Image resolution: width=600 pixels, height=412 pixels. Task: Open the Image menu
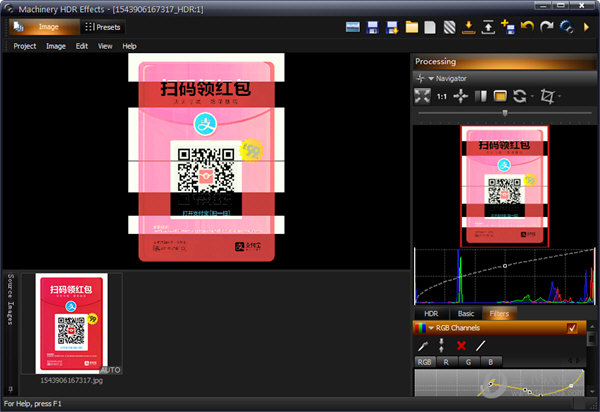pos(56,46)
